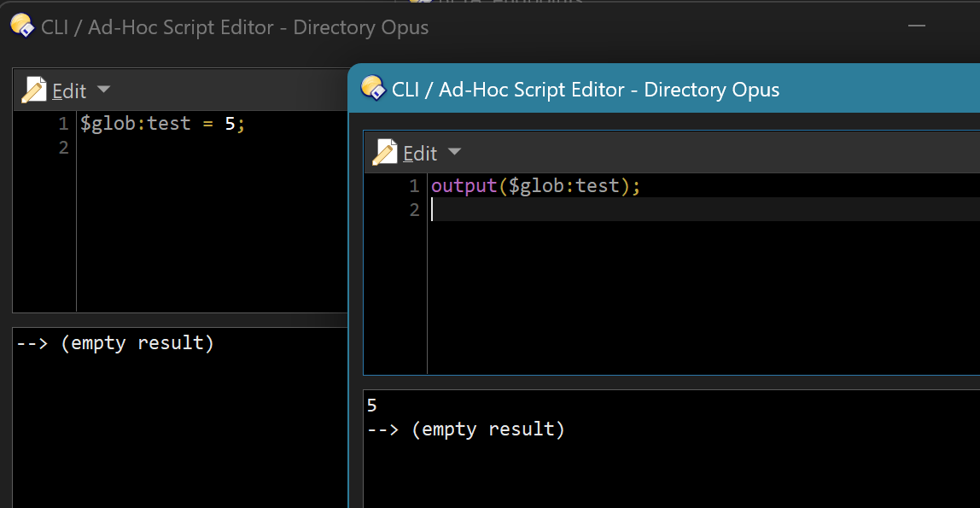Expand the Edit dropdown arrow in the foreground editor

coord(454,153)
